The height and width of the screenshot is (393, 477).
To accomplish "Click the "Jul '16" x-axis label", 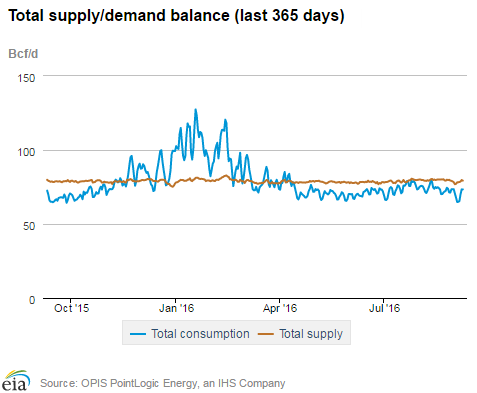I will 384,308.
